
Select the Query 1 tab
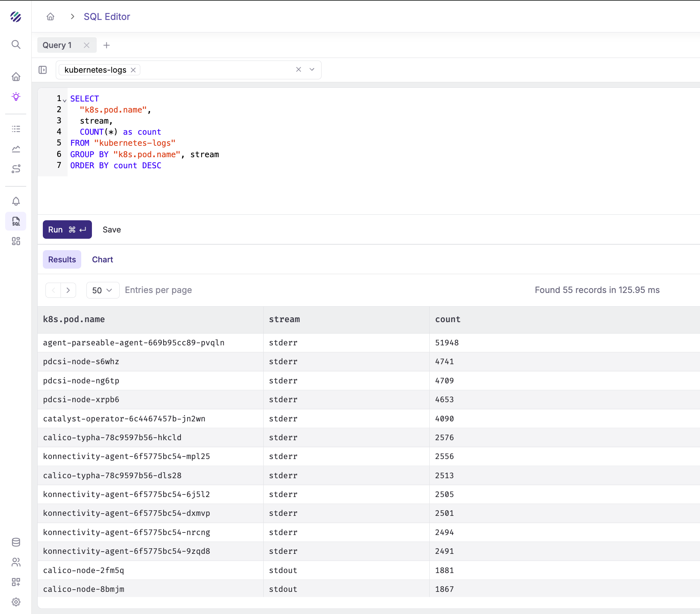57,45
